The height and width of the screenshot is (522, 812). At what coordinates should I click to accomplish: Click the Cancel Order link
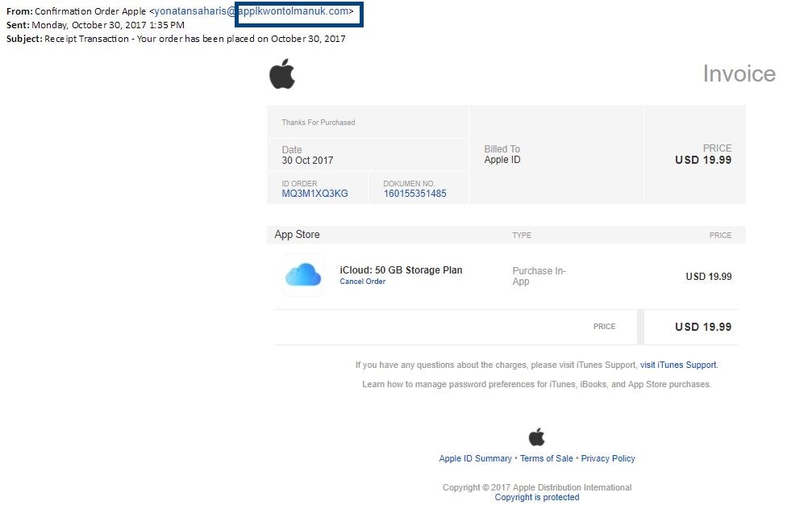tap(363, 282)
